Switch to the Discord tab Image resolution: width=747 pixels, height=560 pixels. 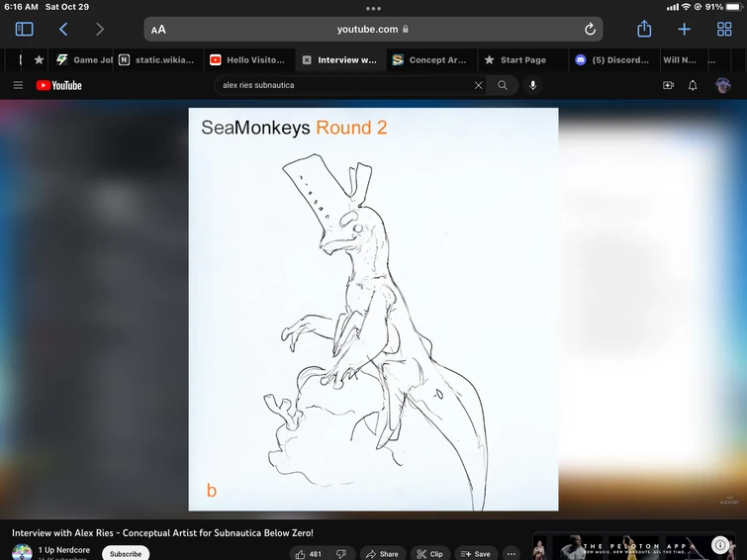click(612, 60)
